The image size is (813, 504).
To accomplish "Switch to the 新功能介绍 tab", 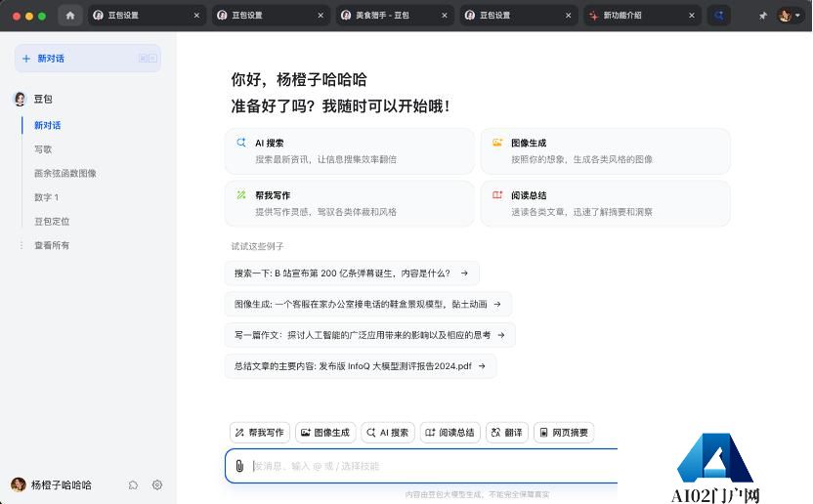I will pos(642,16).
